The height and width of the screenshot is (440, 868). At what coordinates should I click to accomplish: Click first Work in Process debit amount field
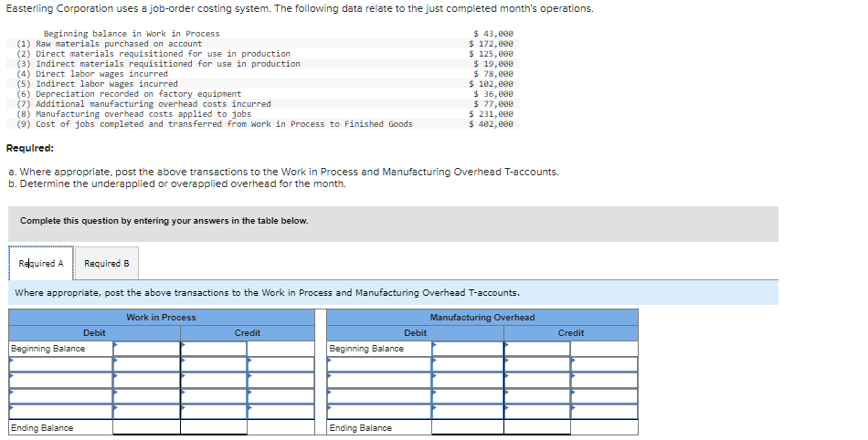pos(147,364)
